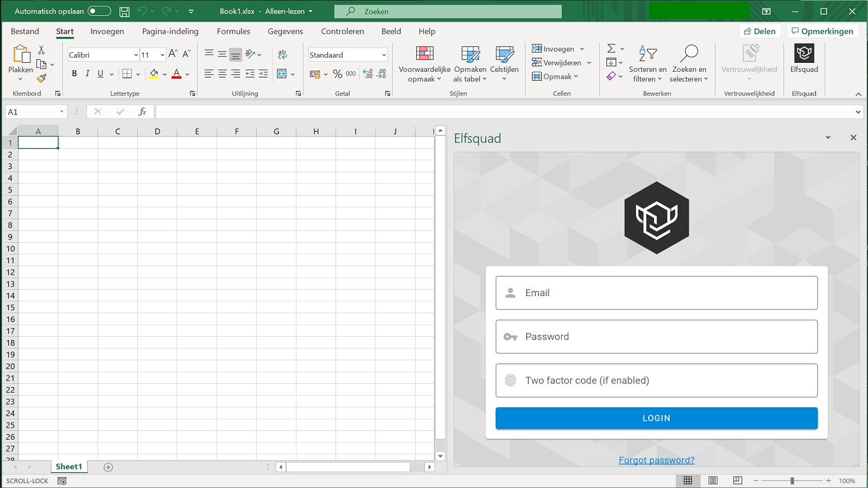Click the blue LOGIN button
This screenshot has width=868, height=488.
pos(656,418)
